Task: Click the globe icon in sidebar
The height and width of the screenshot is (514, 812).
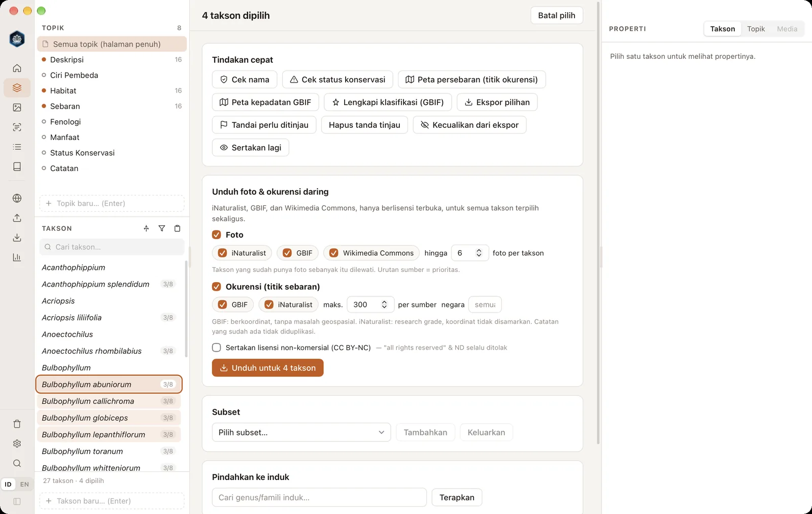Action: [x=17, y=198]
